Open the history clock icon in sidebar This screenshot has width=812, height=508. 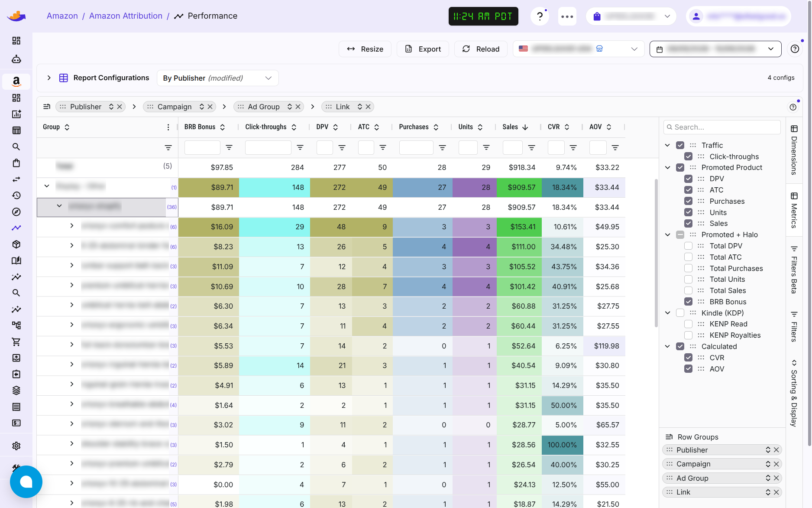pyautogui.click(x=16, y=195)
